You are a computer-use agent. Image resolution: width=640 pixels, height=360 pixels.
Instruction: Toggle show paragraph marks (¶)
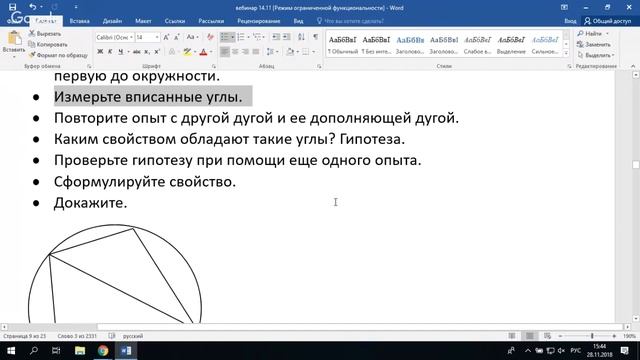click(x=316, y=37)
